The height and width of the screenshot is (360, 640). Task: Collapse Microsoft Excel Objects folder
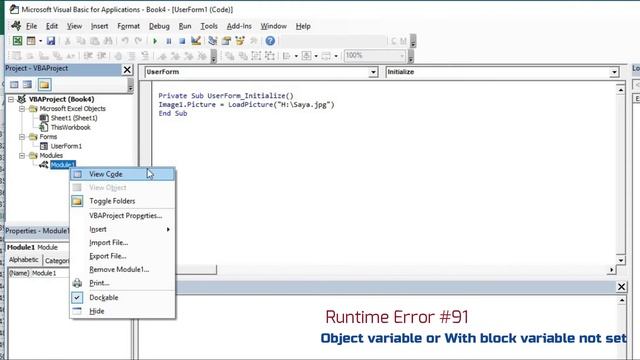[x=22, y=109]
